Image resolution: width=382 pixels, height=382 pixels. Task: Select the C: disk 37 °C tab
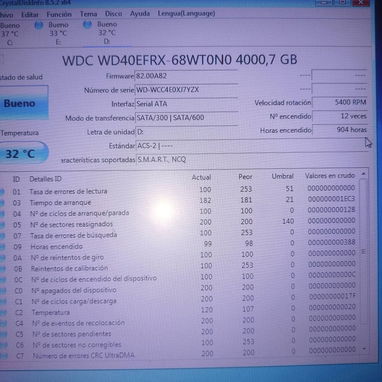[11, 34]
